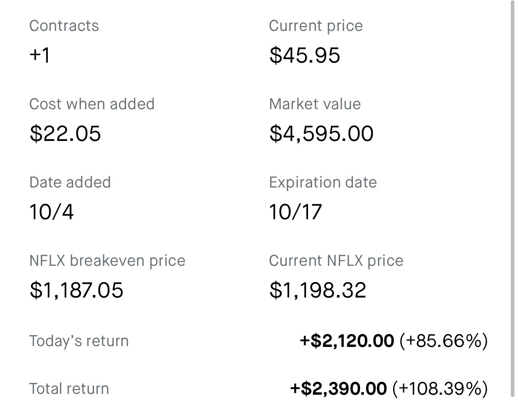The height and width of the screenshot is (420, 518).
Task: Select the 10/17 expiration date
Action: pyautogui.click(x=295, y=212)
